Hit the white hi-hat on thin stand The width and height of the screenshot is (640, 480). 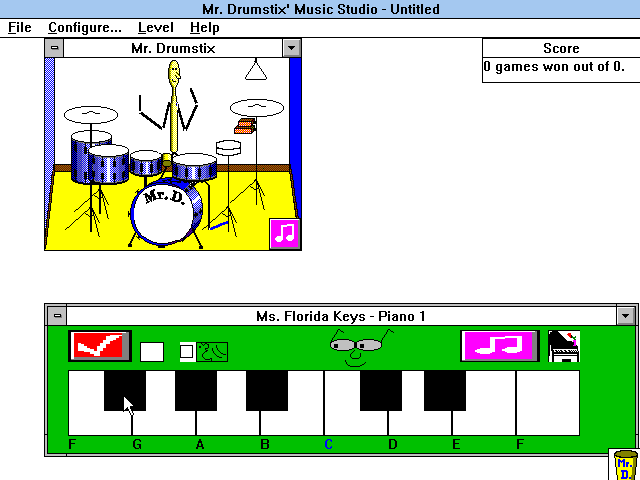[228, 148]
